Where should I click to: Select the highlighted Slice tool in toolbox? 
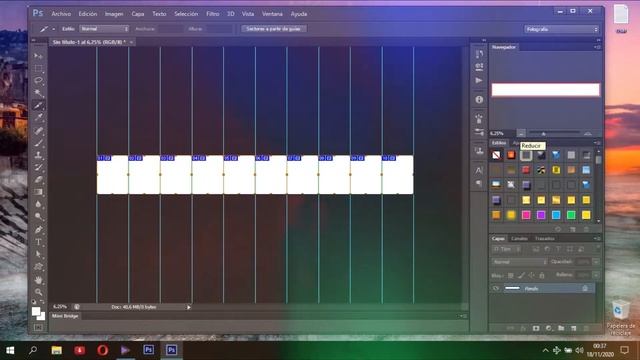(x=38, y=106)
